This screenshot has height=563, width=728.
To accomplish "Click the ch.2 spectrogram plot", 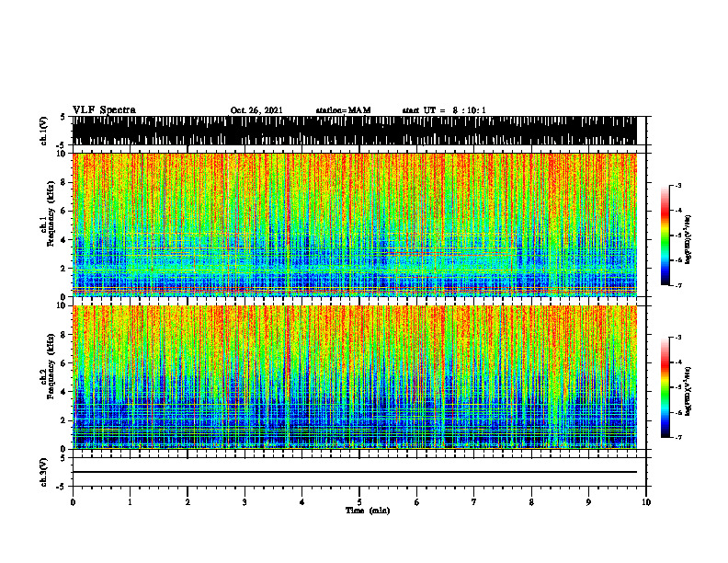I will (x=354, y=377).
